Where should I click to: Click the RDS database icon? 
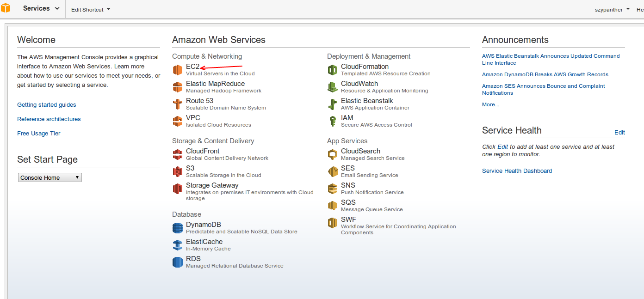[178, 262]
